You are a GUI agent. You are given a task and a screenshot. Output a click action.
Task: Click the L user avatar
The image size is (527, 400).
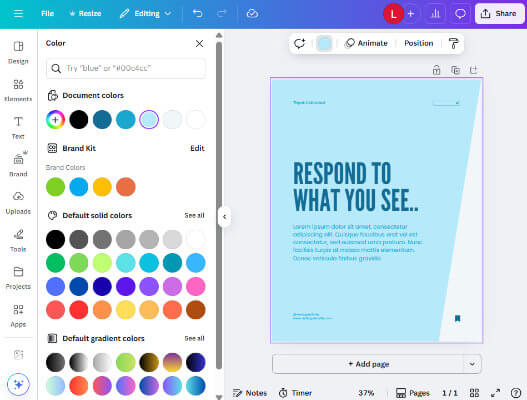[x=393, y=14]
